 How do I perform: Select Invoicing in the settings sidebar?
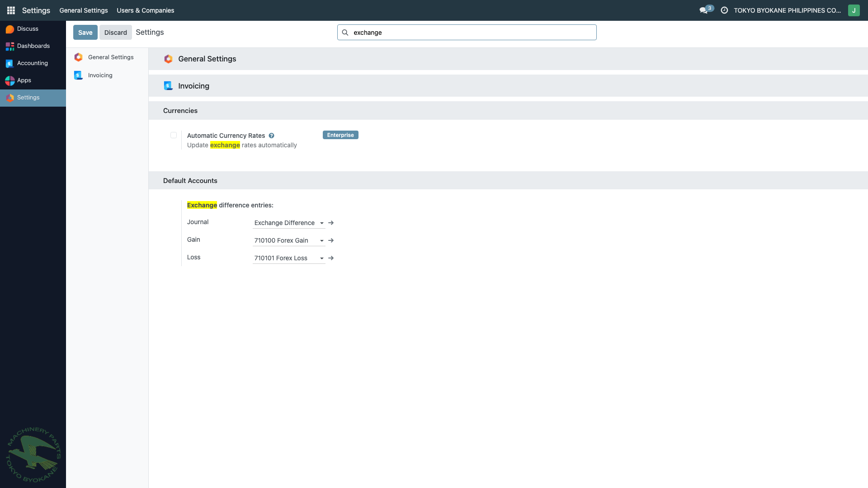click(100, 75)
